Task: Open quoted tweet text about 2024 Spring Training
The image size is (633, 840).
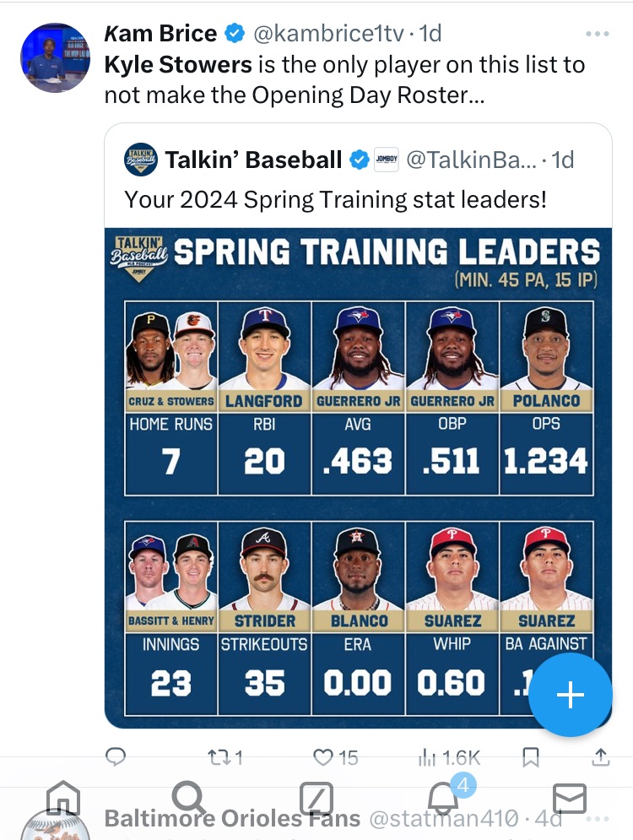Action: pos(335,199)
